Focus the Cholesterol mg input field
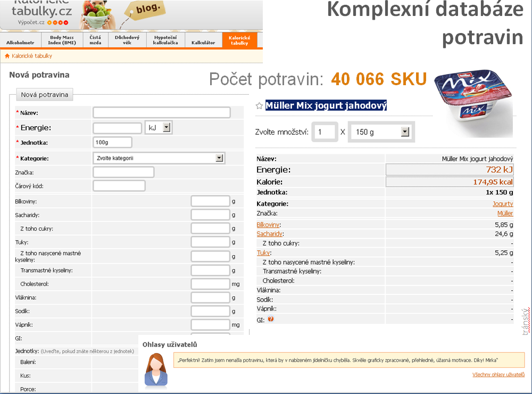 point(210,284)
